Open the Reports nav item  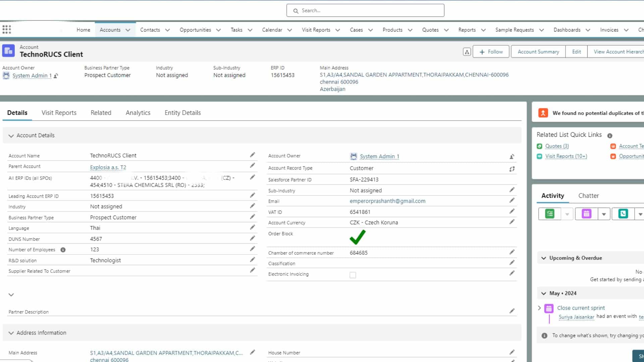467,30
